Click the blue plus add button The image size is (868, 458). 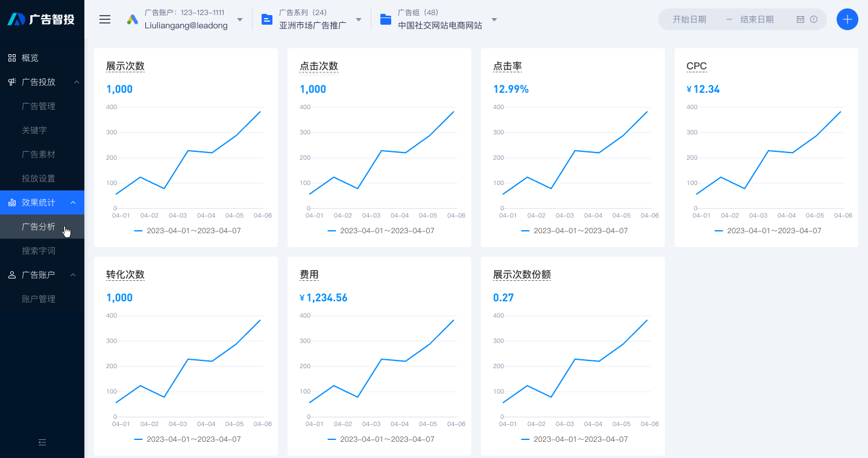click(847, 19)
